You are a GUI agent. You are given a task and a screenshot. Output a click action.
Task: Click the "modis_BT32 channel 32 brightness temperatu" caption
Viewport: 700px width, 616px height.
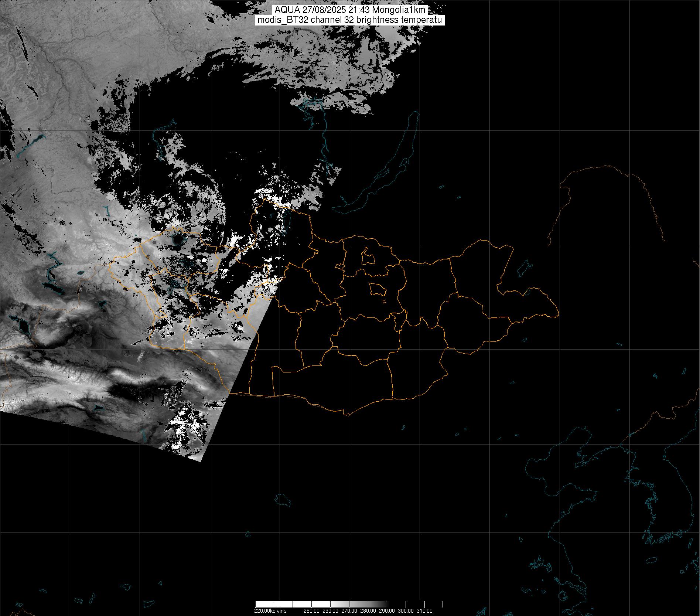(x=349, y=20)
